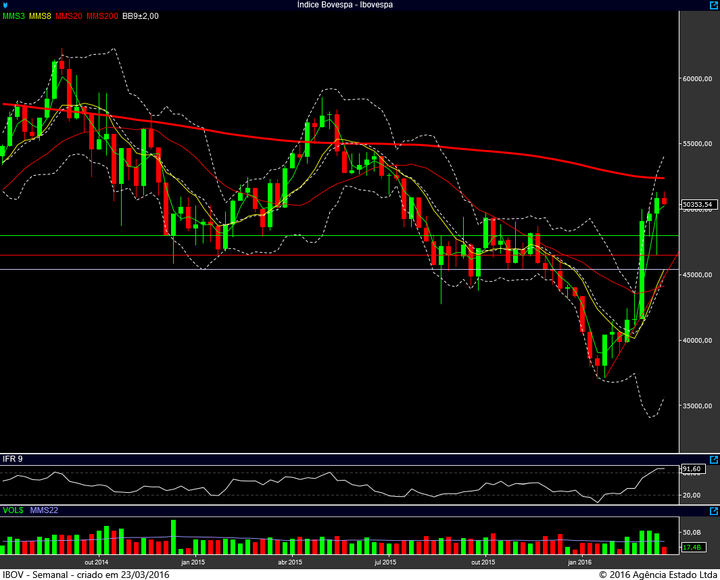
Task: Click the 55000,00 price axis label
Action: point(697,144)
